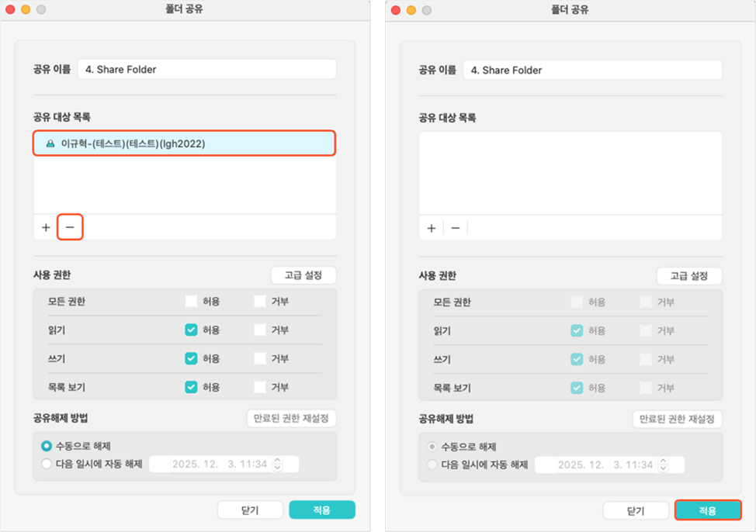The width and height of the screenshot is (756, 532).
Task: Select 수동으로 해제 radio in left dialog
Action: click(47, 446)
